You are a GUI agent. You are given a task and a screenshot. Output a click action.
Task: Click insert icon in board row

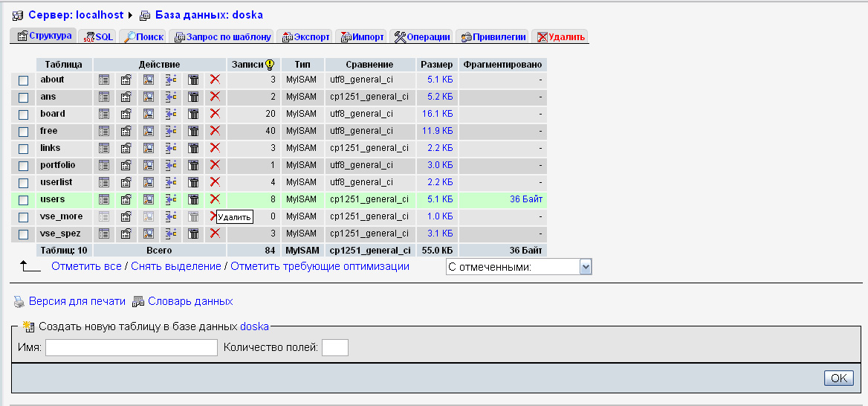coord(171,114)
